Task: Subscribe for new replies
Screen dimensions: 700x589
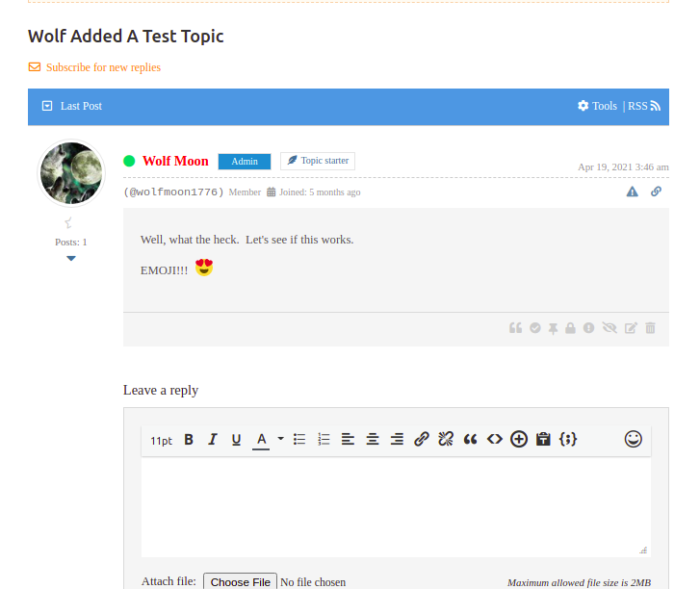Action: [94, 67]
